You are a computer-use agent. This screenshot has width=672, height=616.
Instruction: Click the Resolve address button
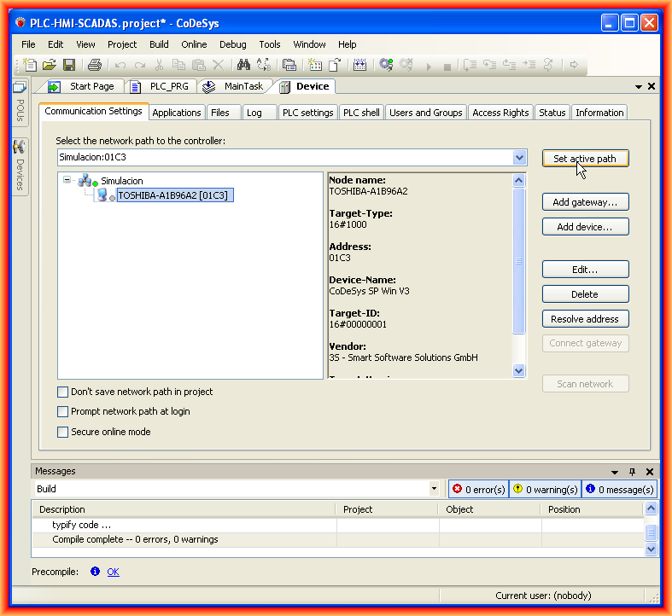[x=585, y=319]
